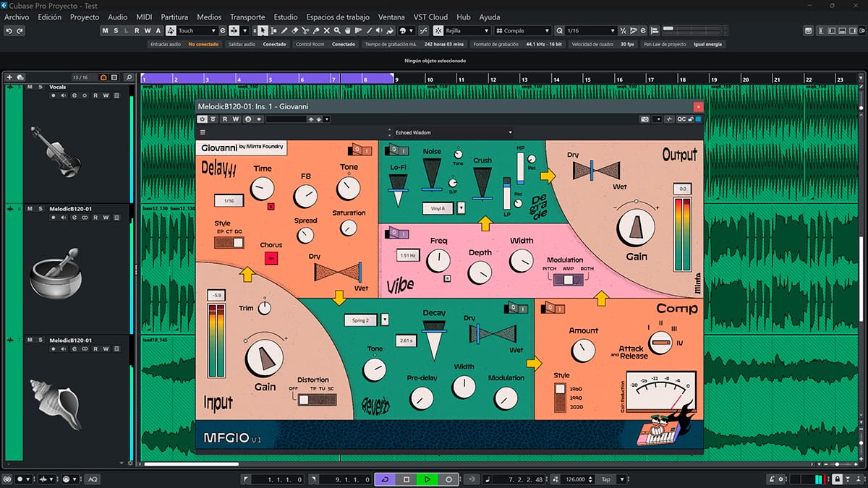Select the Split scissors tool

[305, 31]
